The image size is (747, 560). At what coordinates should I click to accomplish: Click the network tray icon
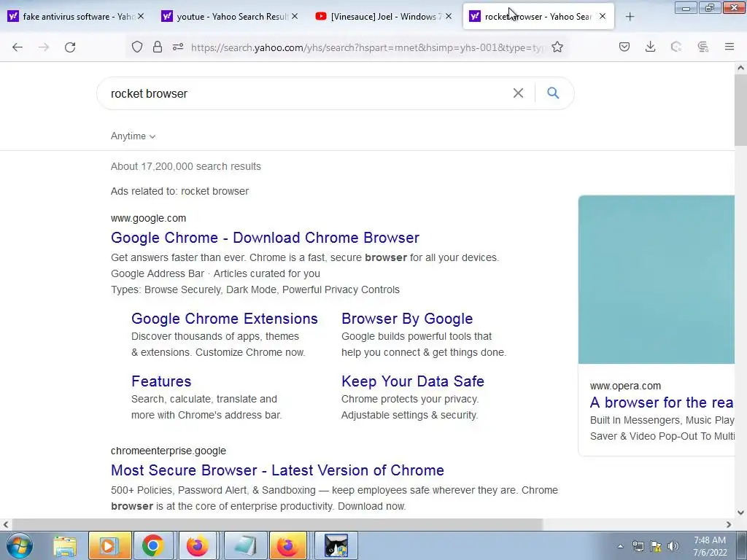638,546
